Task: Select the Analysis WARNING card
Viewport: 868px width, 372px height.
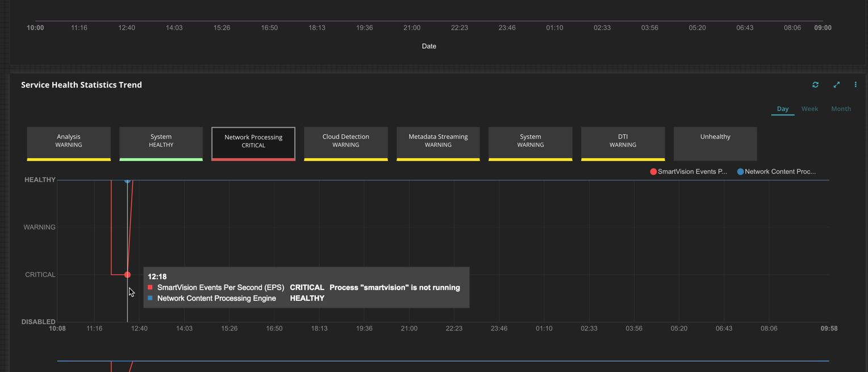Action: pyautogui.click(x=69, y=144)
